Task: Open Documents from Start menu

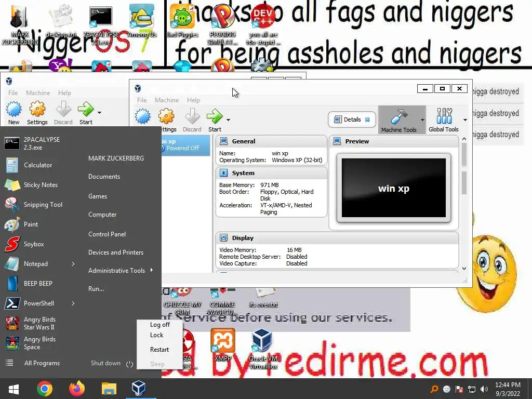Action: coord(104,177)
